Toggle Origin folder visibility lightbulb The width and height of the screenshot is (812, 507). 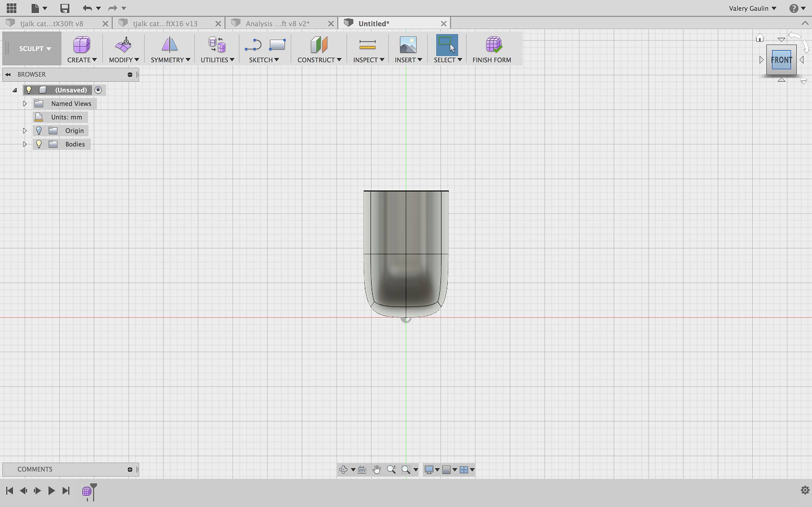[x=39, y=131]
